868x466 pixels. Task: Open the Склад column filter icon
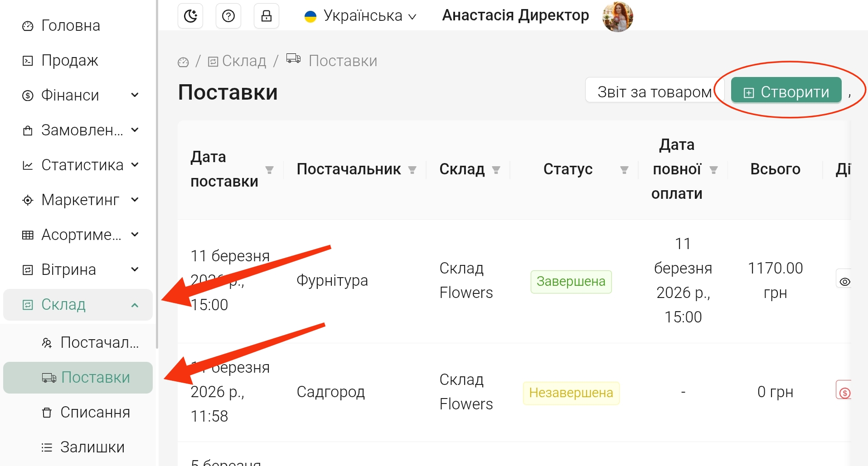pyautogui.click(x=496, y=170)
